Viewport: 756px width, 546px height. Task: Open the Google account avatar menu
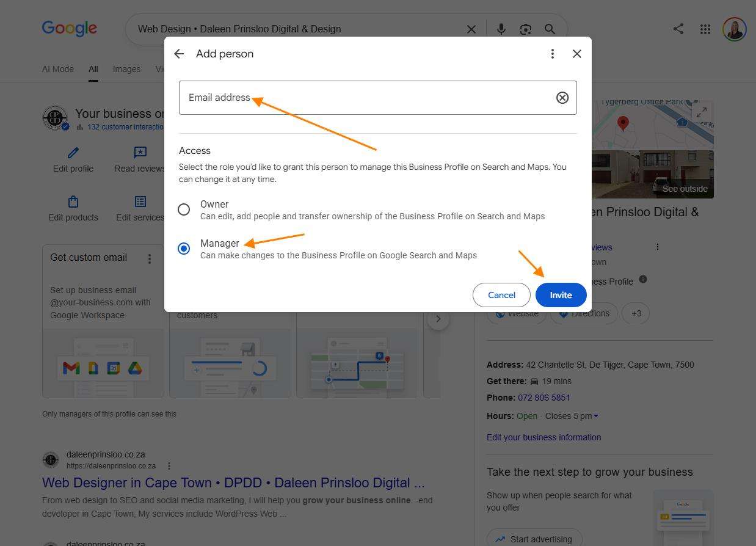pos(735,29)
